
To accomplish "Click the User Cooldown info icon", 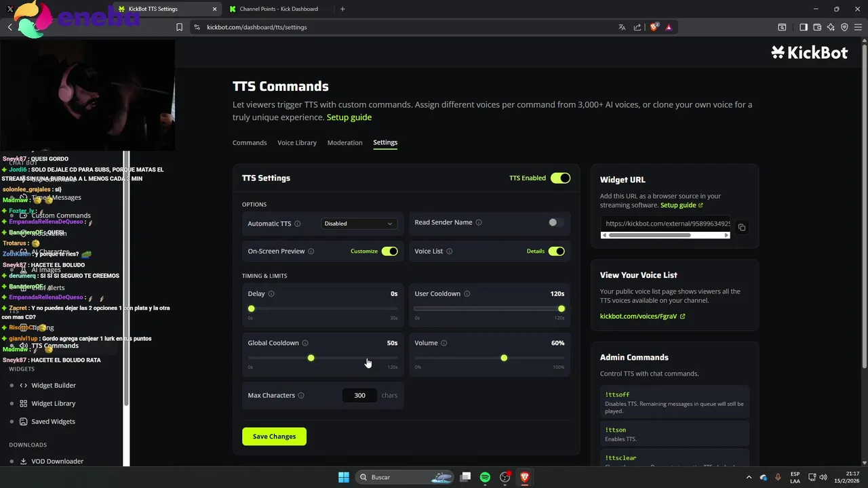I will pos(467,294).
